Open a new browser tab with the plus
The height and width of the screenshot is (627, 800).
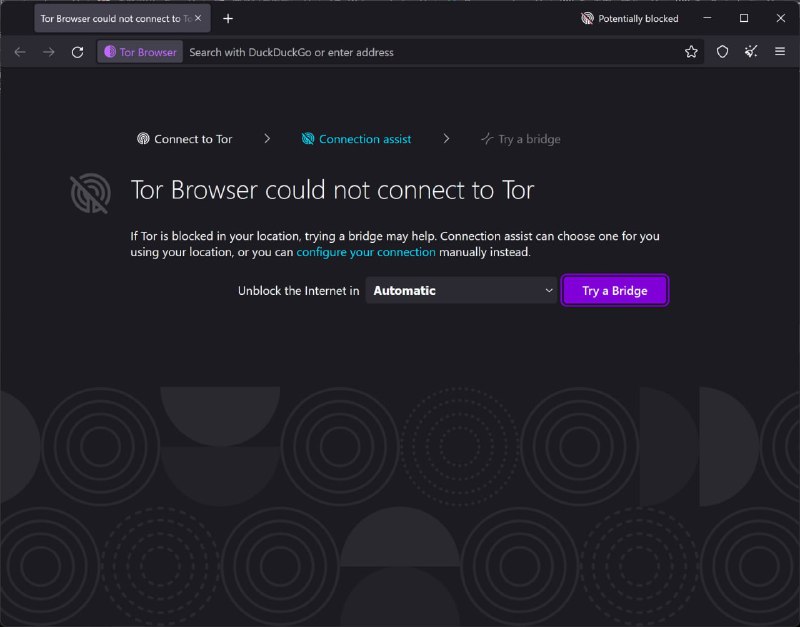[229, 18]
